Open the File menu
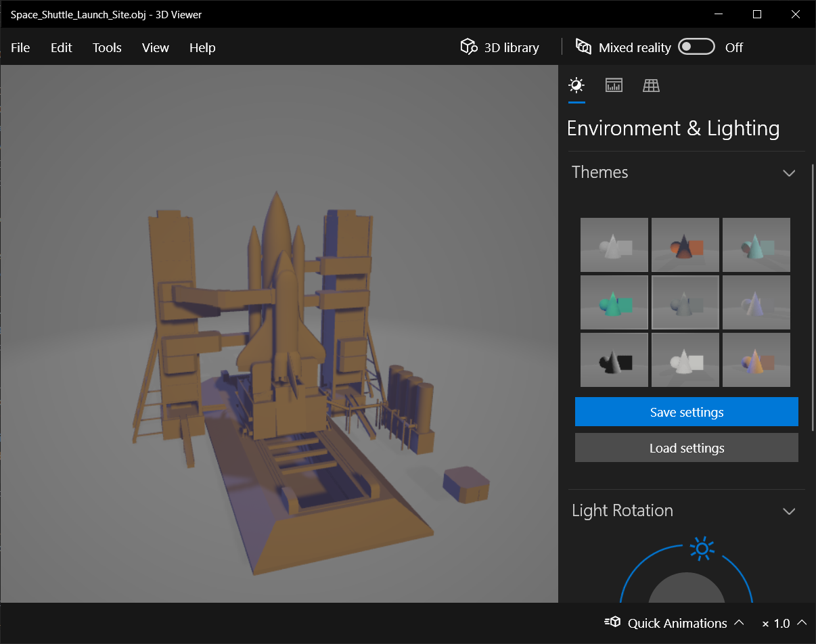The width and height of the screenshot is (816, 644). point(20,47)
